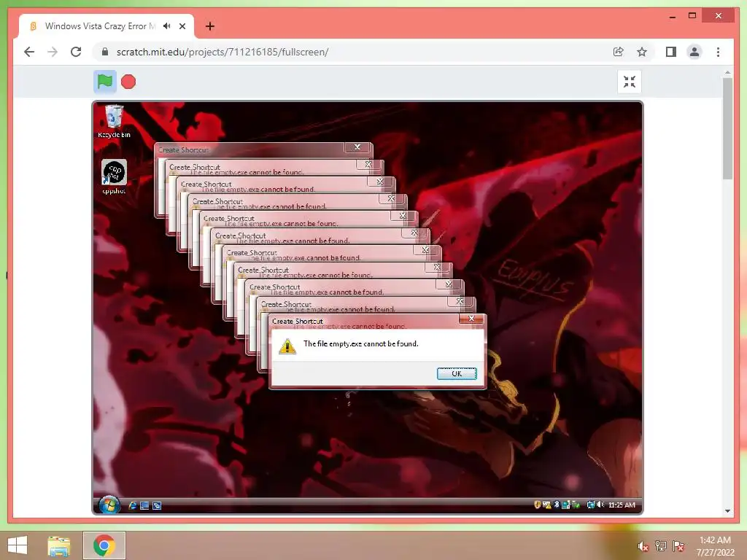Open File Explorer from taskbar

point(59,545)
